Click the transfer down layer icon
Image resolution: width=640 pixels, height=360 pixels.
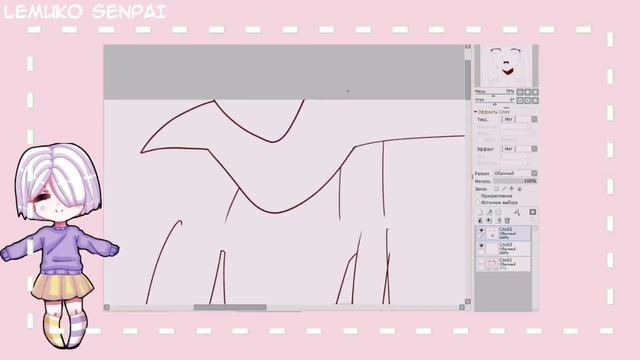[x=517, y=212]
